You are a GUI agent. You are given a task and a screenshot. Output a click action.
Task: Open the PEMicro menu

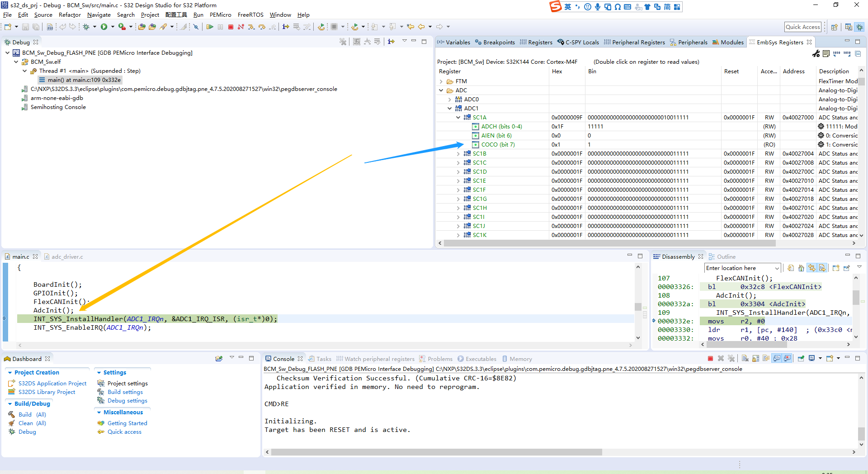click(220, 14)
